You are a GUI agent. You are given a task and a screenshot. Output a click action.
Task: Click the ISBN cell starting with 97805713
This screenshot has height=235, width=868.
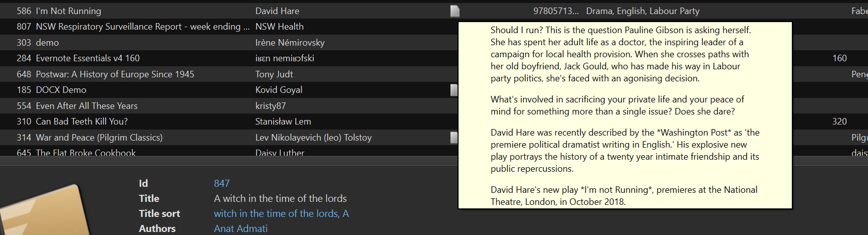click(555, 11)
